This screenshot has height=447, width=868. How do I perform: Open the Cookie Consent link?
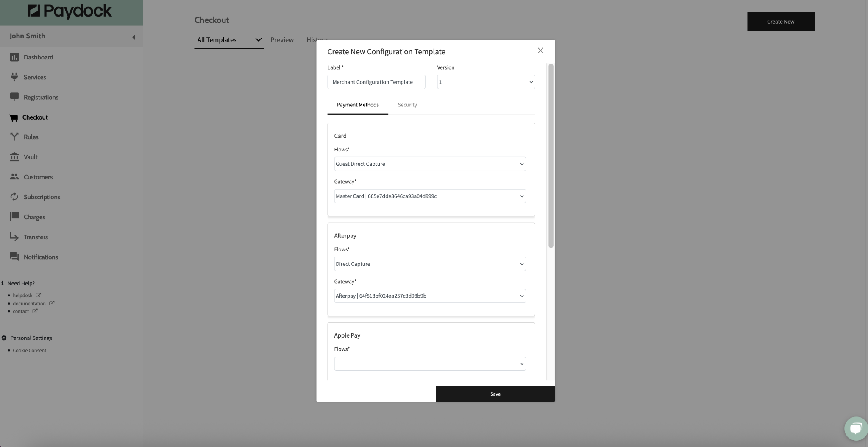[30, 350]
